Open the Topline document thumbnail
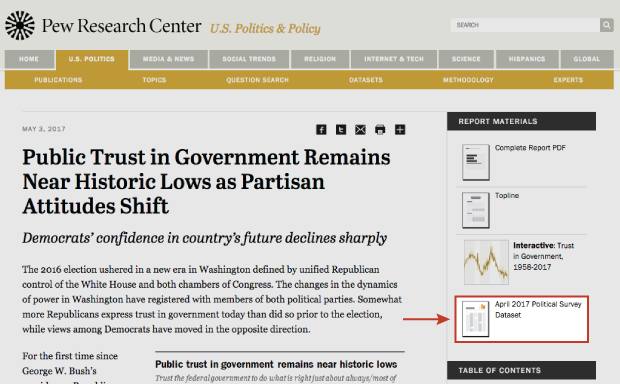 476,210
